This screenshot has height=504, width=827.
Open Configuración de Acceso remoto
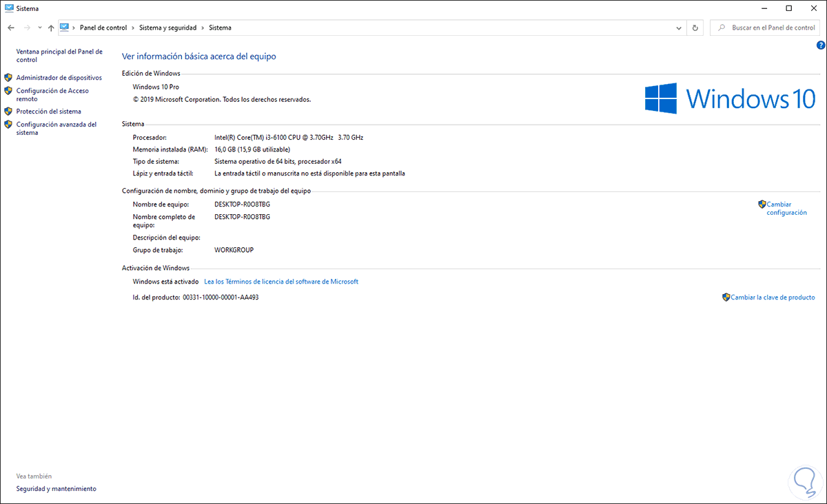pos(52,95)
